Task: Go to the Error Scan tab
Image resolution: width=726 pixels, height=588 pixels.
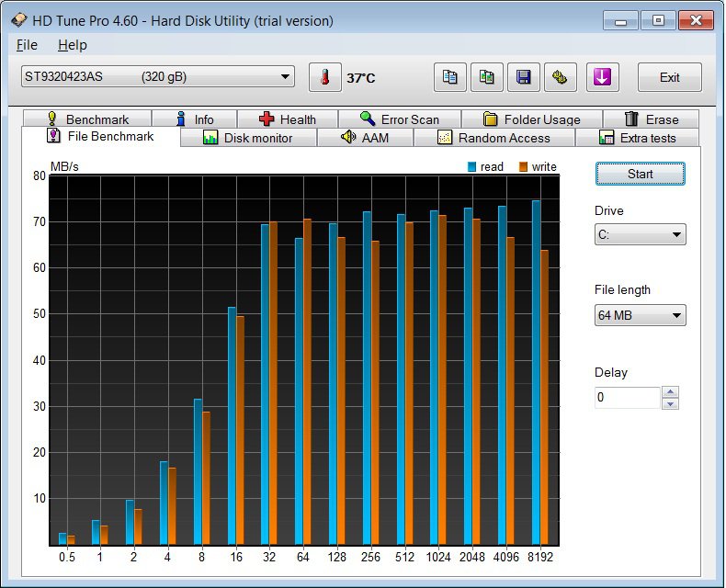Action: (x=400, y=119)
